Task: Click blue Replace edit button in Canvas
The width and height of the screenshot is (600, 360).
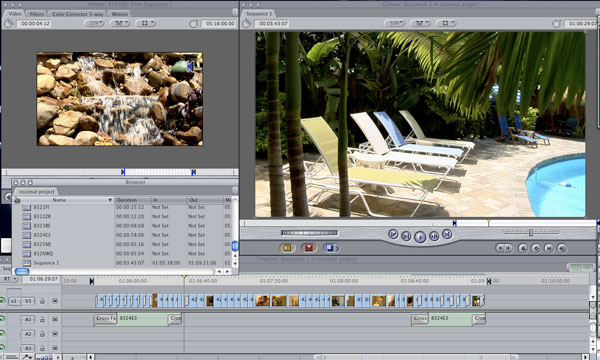Action: tap(331, 248)
